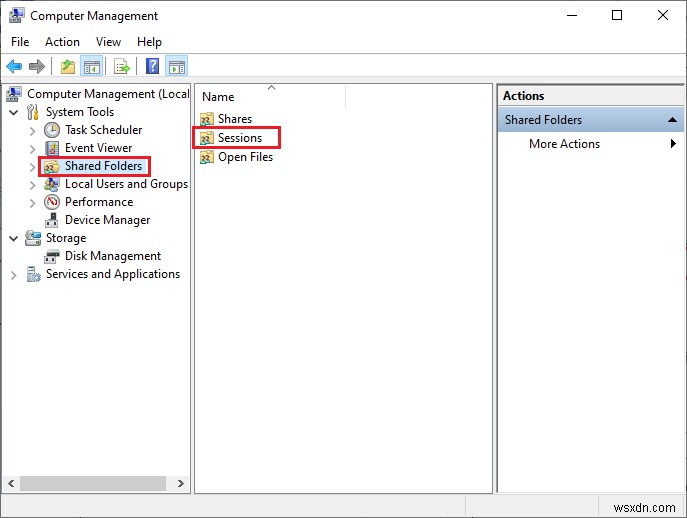Image resolution: width=687 pixels, height=518 pixels.
Task: Collapse the Storage node
Action: pos(14,238)
